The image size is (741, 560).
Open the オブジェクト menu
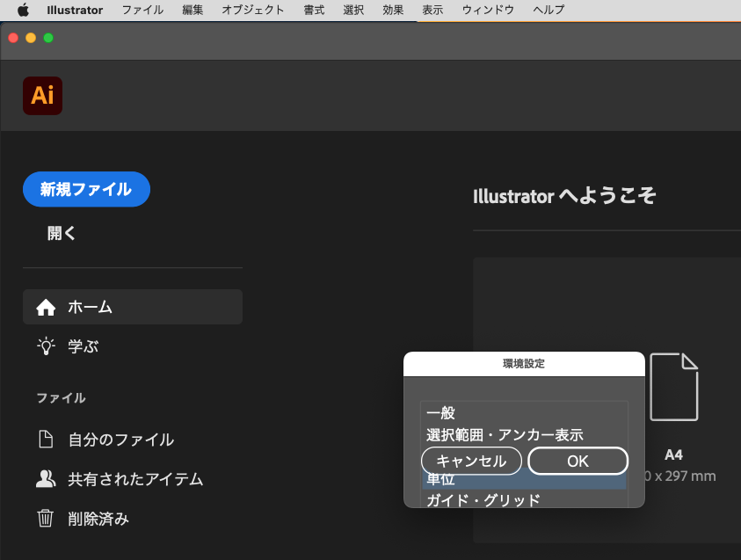click(x=253, y=10)
